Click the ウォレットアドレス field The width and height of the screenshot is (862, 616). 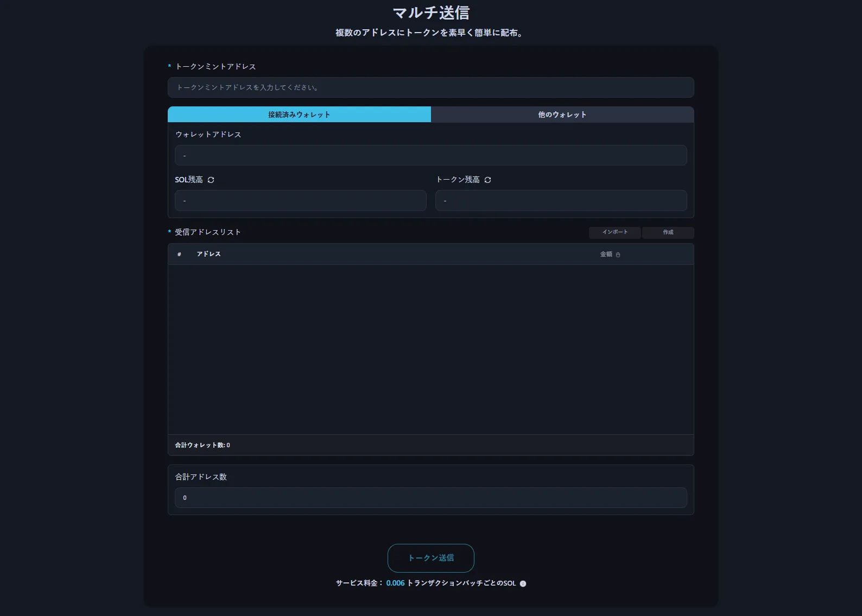pos(430,155)
